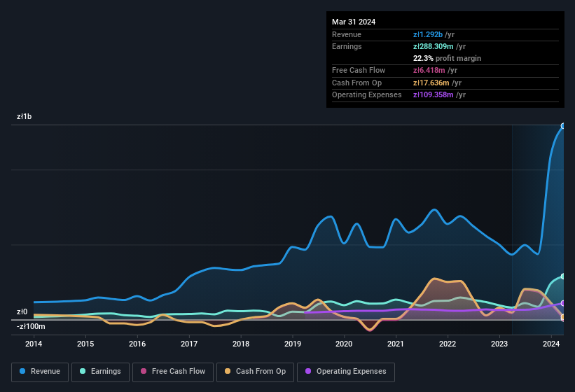
Task: Click the orange Cash From Op endpoint marker
Action: click(x=562, y=317)
